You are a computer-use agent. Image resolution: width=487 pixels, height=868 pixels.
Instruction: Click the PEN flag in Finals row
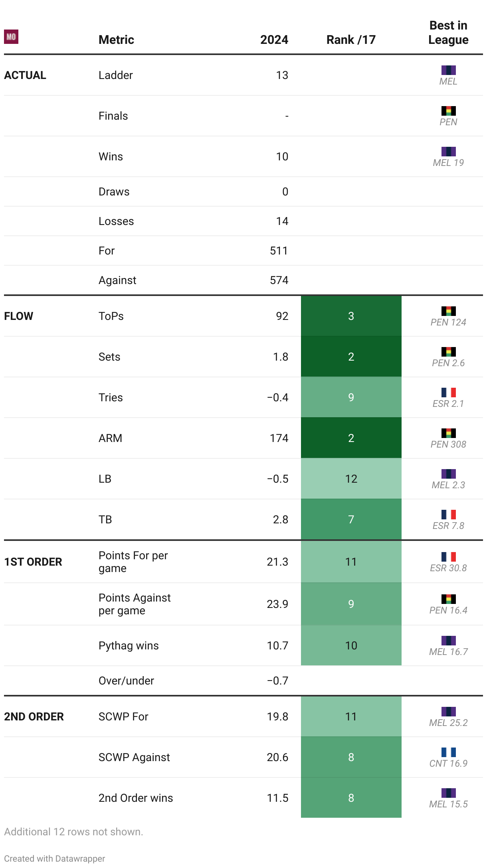448,111
